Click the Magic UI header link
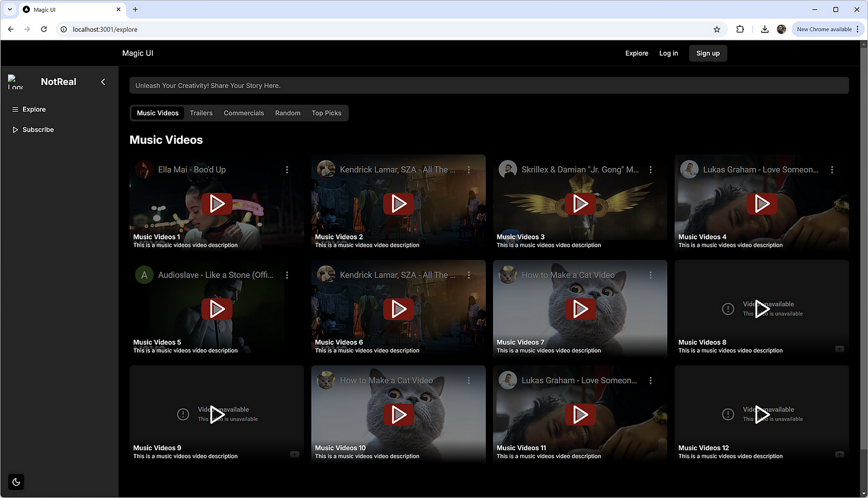Viewport: 868px width, 498px height. coord(138,53)
